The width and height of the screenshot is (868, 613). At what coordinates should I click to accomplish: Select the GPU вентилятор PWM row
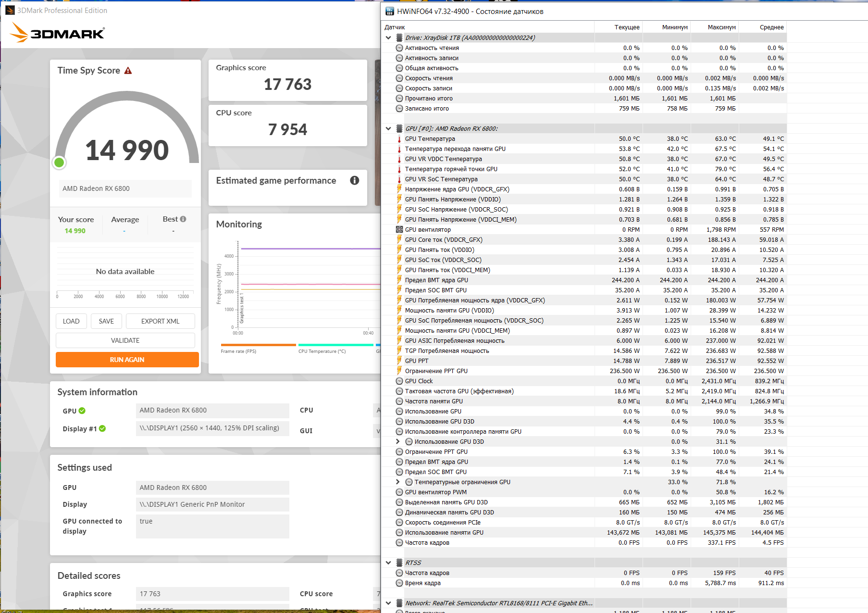pos(584,492)
